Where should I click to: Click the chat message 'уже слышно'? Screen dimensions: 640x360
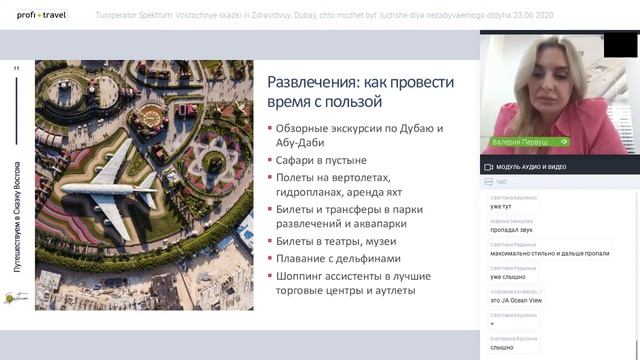508,277
